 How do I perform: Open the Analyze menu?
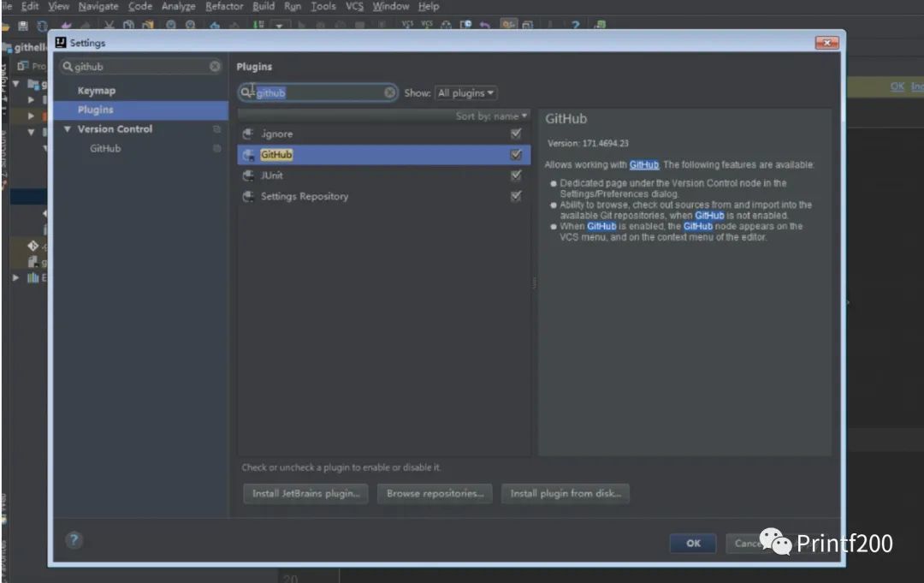point(179,7)
